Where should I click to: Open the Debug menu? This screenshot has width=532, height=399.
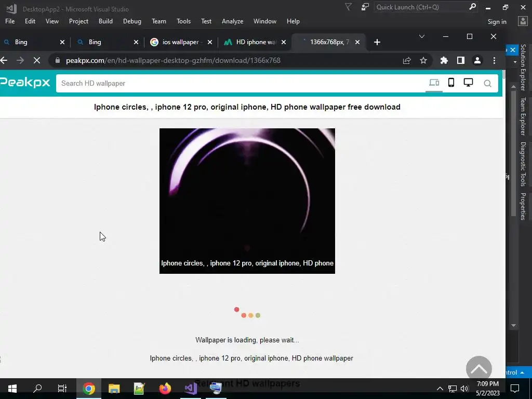(132, 21)
